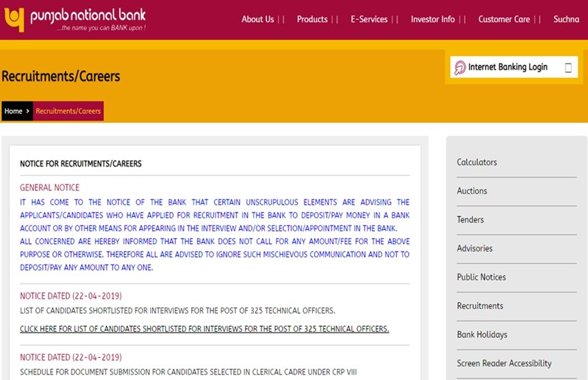Click the Internet Banking Login button
Image resolution: width=588 pixels, height=380 pixels.
point(508,67)
